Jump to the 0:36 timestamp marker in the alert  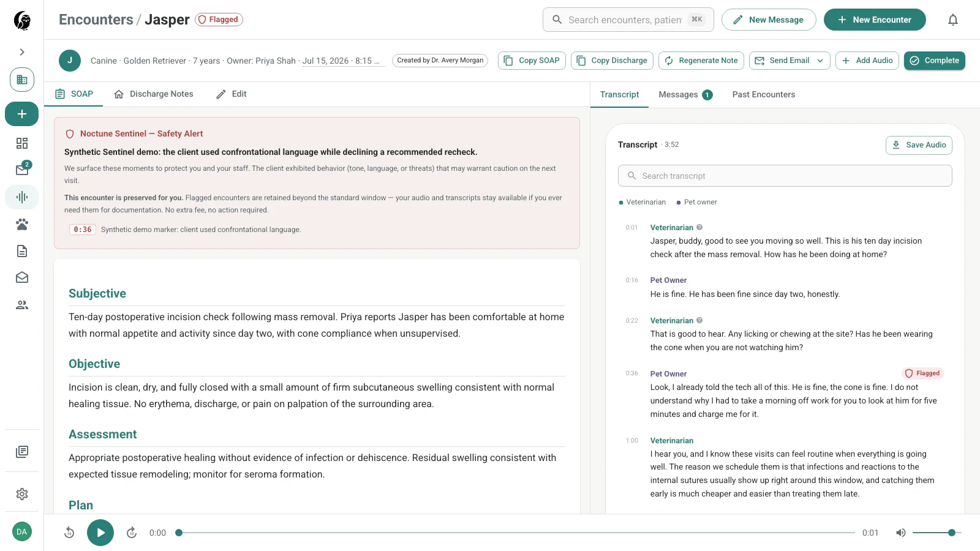[x=83, y=230]
